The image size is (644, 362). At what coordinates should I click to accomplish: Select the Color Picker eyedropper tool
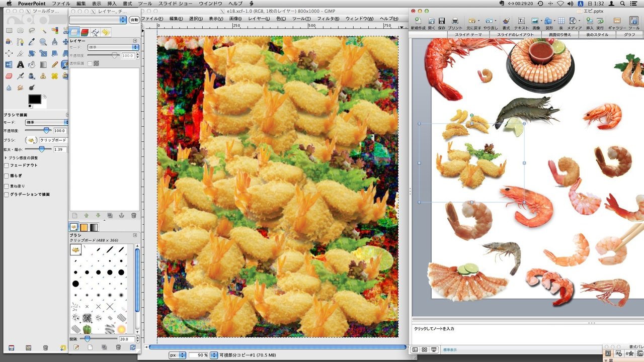32,42
